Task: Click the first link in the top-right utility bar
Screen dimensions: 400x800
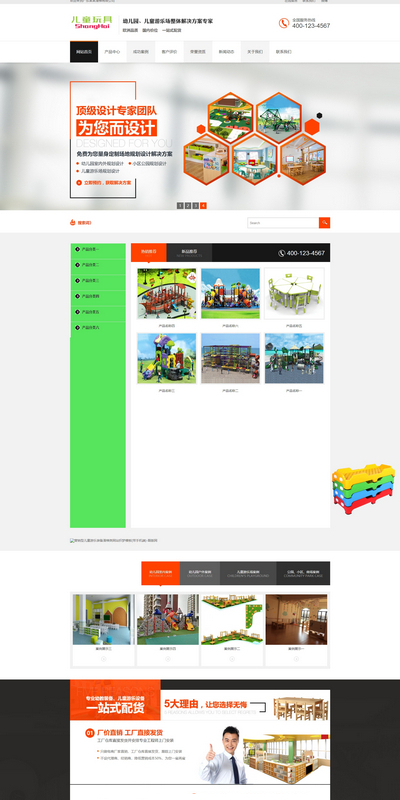Action: [x=290, y=2]
